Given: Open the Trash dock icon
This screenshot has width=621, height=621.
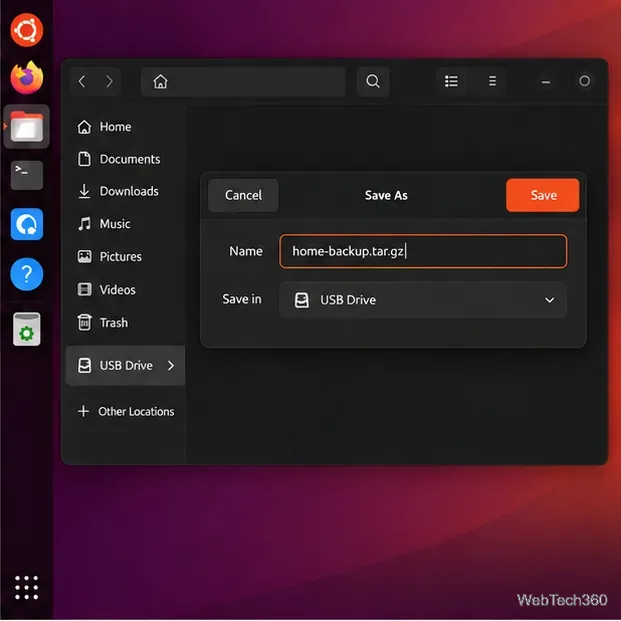Looking at the screenshot, I should tap(27, 329).
